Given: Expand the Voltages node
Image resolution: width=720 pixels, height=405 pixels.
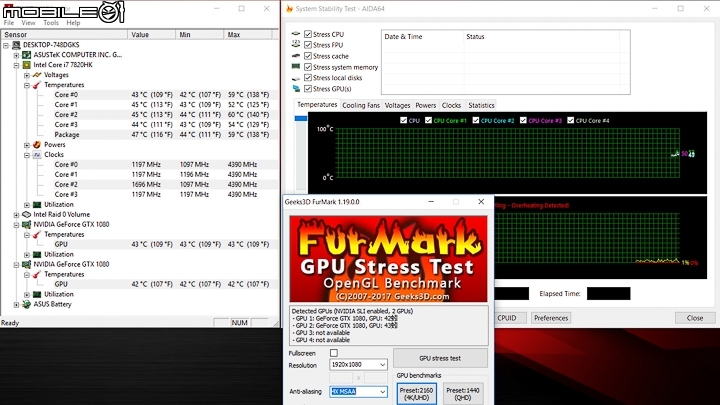Looking at the screenshot, I should click(27, 75).
